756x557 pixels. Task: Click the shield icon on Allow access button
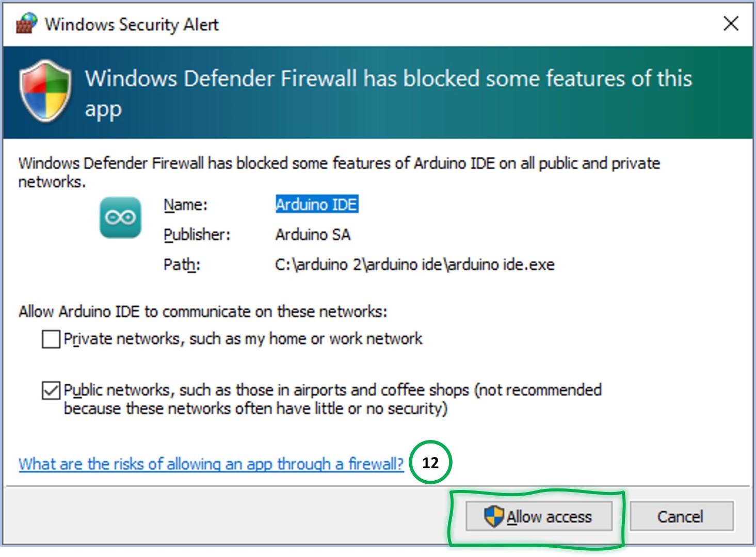(494, 516)
